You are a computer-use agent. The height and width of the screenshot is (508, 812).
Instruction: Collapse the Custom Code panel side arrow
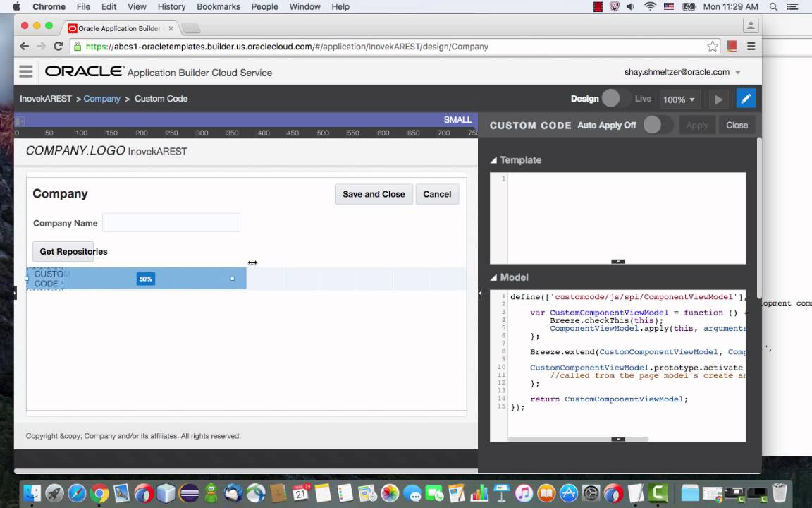[480, 293]
